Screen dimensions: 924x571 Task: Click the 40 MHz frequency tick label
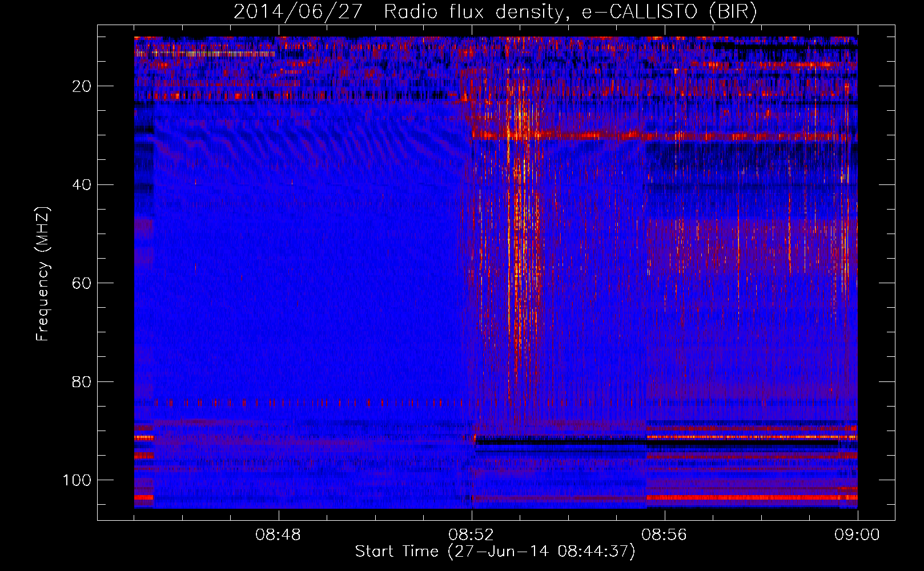(82, 185)
